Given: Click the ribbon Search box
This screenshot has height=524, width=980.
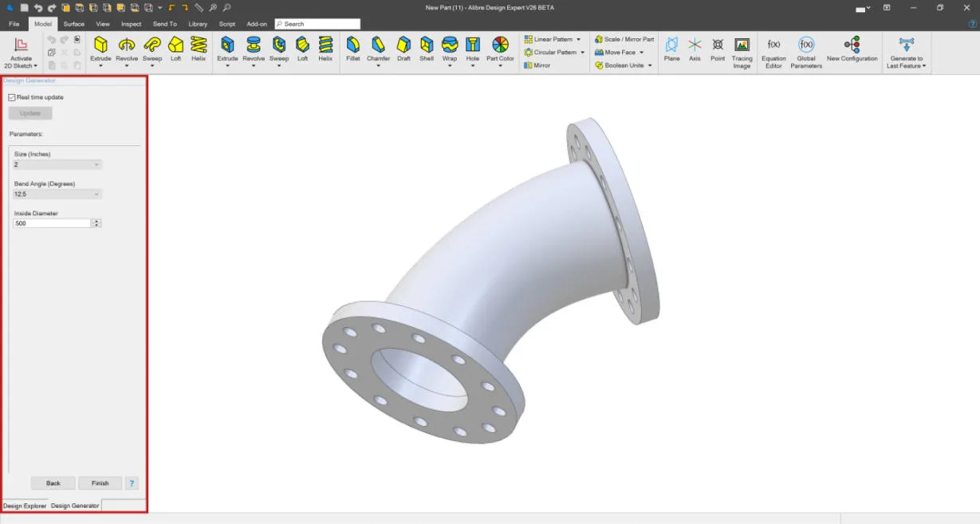Looking at the screenshot, I should click(317, 24).
